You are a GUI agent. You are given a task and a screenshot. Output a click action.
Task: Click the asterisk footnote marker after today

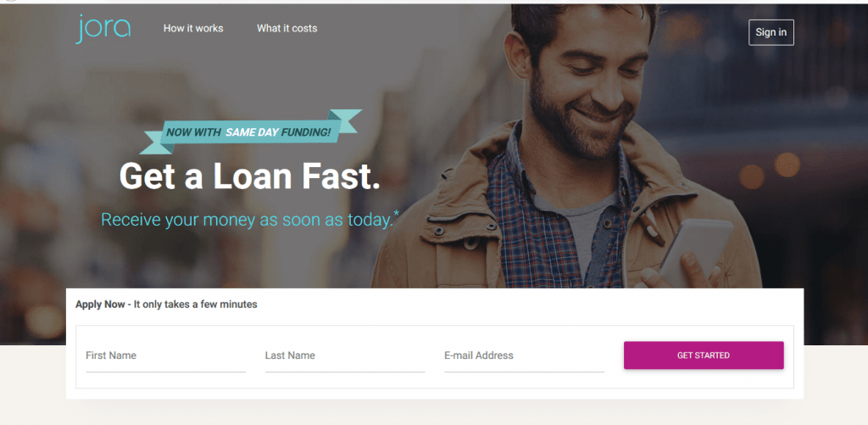397,213
